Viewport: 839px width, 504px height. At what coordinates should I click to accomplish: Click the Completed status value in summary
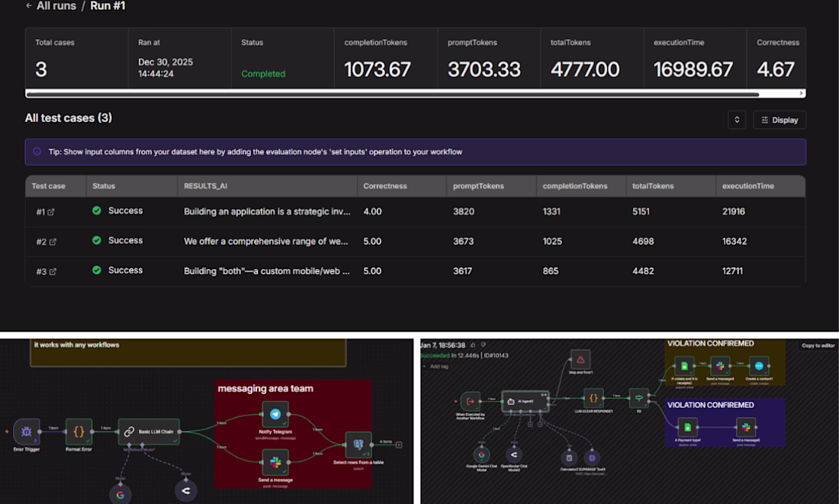tap(263, 74)
